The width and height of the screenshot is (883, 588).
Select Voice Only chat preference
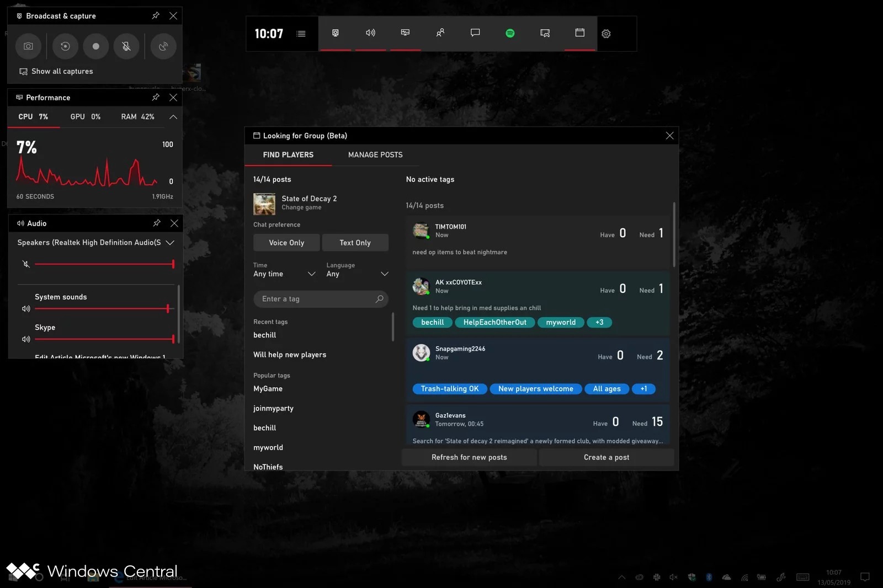(x=286, y=243)
